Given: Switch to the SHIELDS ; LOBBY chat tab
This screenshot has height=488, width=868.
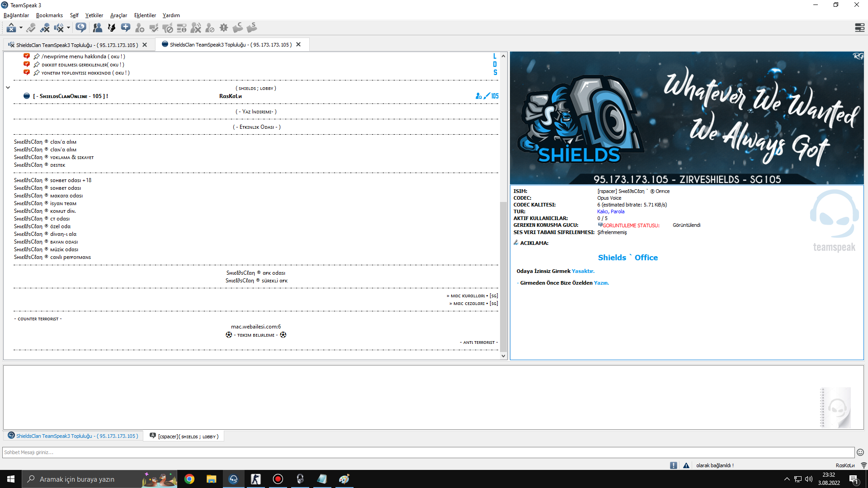Looking at the screenshot, I should (184, 436).
